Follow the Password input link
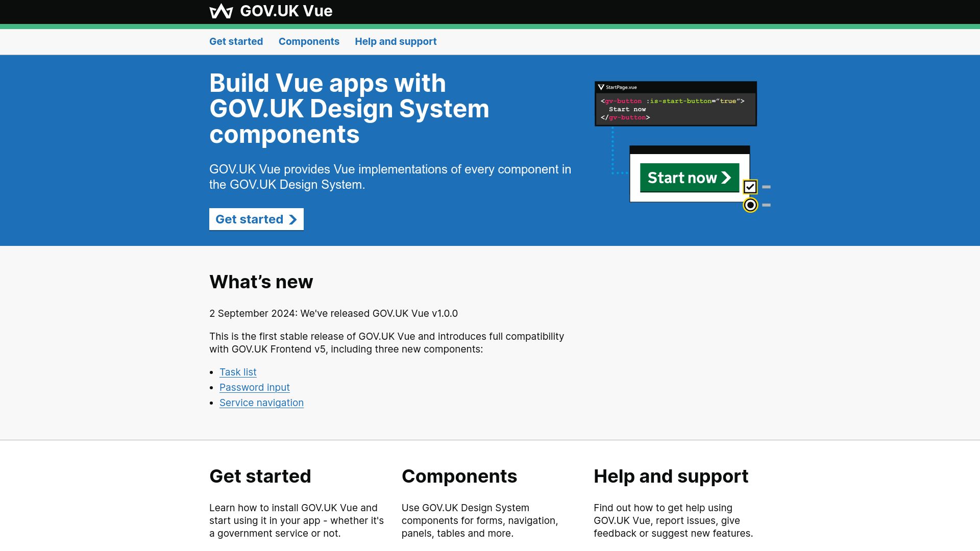 pyautogui.click(x=254, y=387)
